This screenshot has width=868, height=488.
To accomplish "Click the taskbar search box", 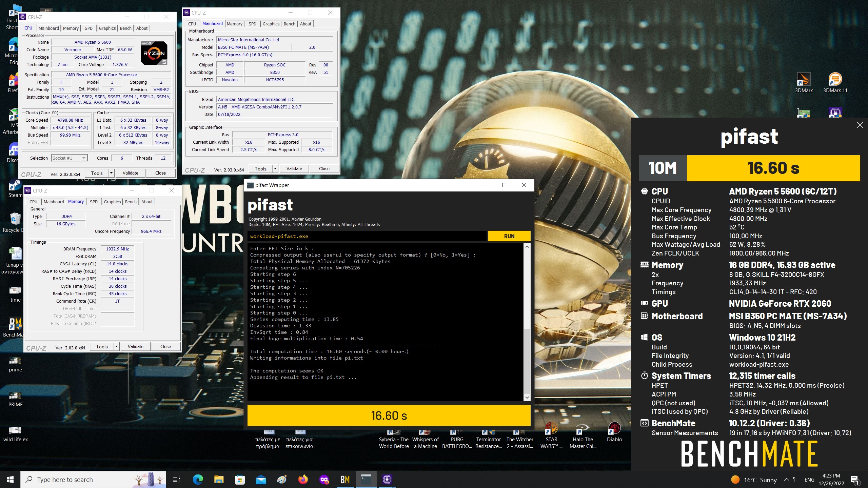I will (93, 480).
